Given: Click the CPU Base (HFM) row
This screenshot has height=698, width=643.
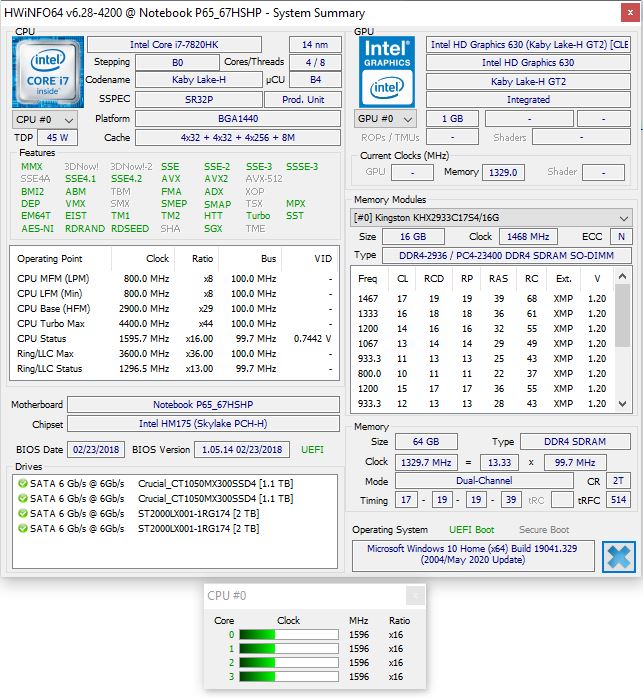Looking at the screenshot, I should pos(175,308).
